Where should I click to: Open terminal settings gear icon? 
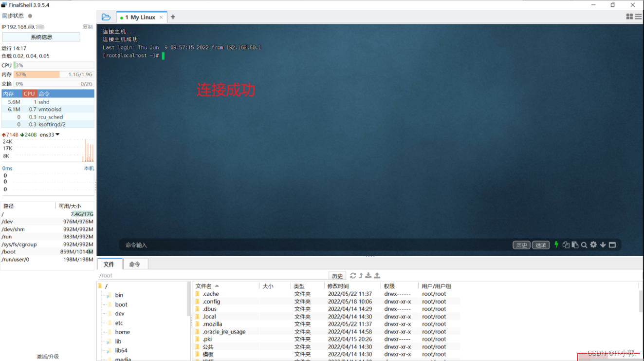click(x=593, y=245)
